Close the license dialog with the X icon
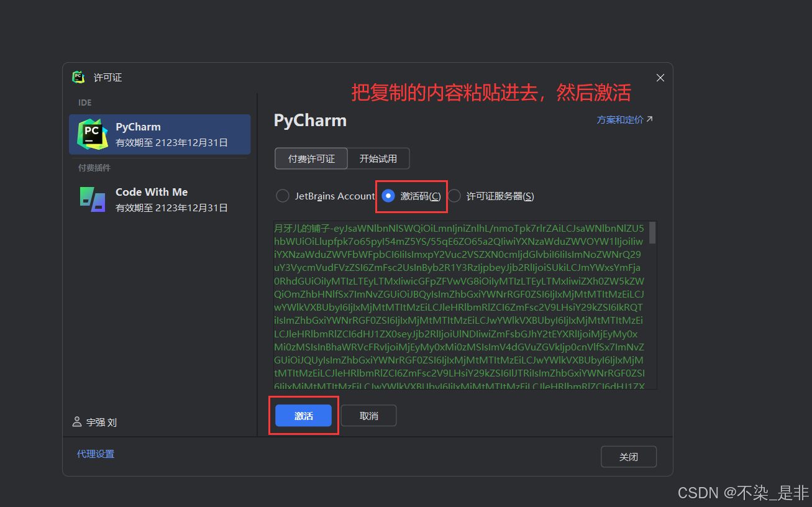 660,78
